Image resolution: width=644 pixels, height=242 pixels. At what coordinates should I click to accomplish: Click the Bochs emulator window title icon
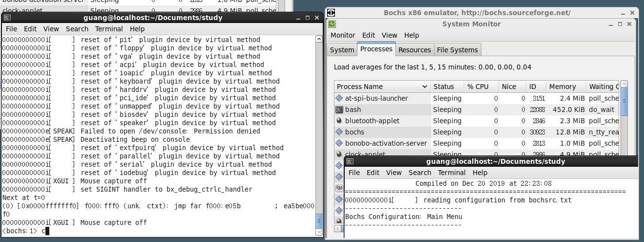tap(332, 13)
